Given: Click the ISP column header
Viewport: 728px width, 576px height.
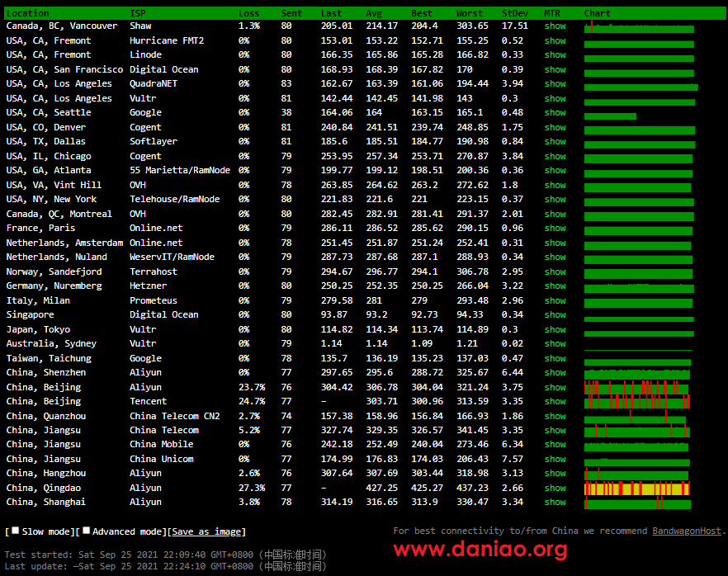Looking at the screenshot, I should click(x=137, y=13).
